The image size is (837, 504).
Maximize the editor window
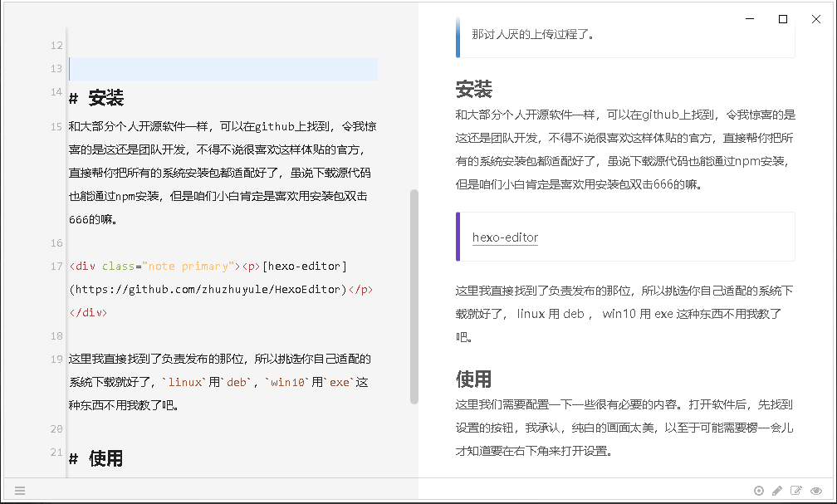pyautogui.click(x=783, y=18)
